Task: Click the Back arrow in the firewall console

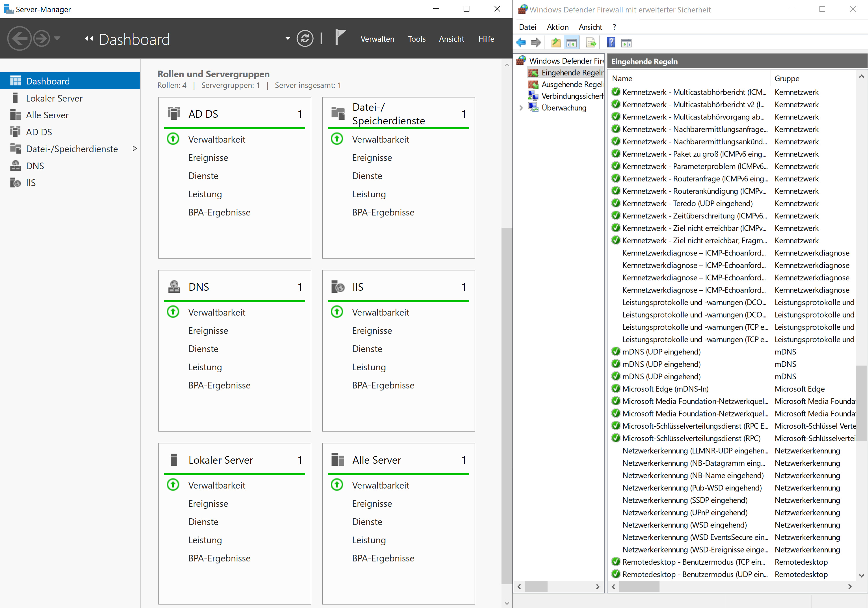Action: tap(521, 42)
